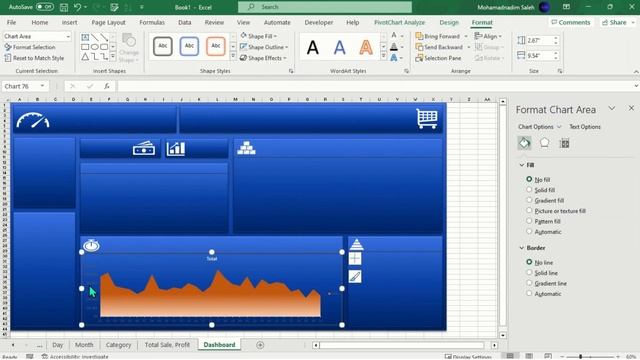
Task: Select the orange WordArt A style
Action: click(x=366, y=47)
